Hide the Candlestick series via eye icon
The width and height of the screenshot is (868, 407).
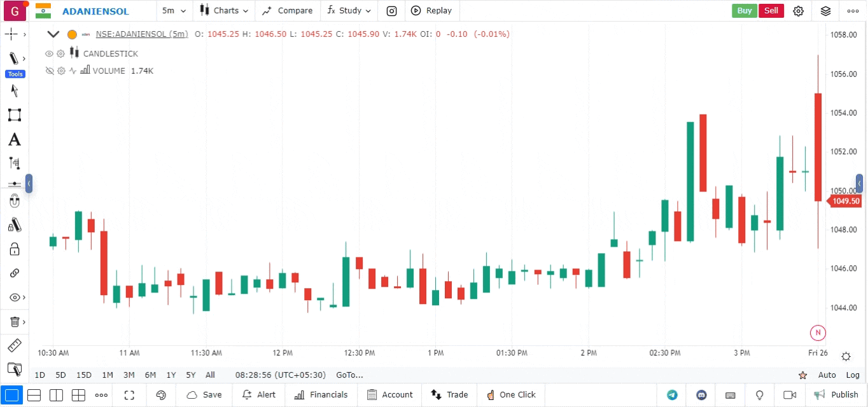pyautogui.click(x=49, y=54)
